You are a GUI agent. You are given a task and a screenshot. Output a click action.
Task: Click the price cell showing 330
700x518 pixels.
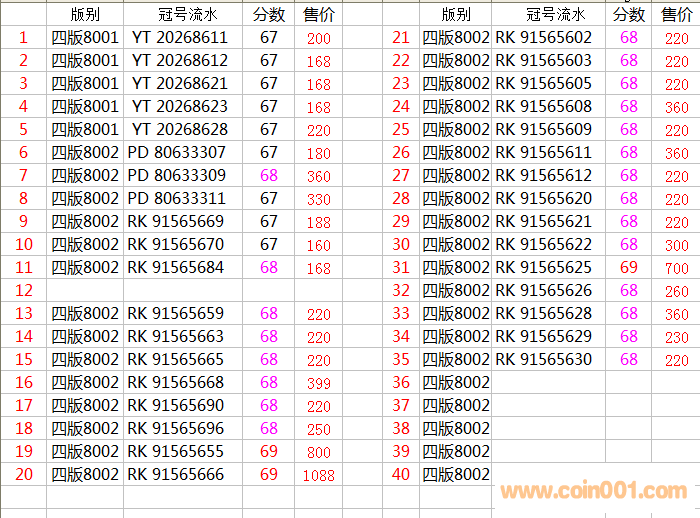point(319,199)
